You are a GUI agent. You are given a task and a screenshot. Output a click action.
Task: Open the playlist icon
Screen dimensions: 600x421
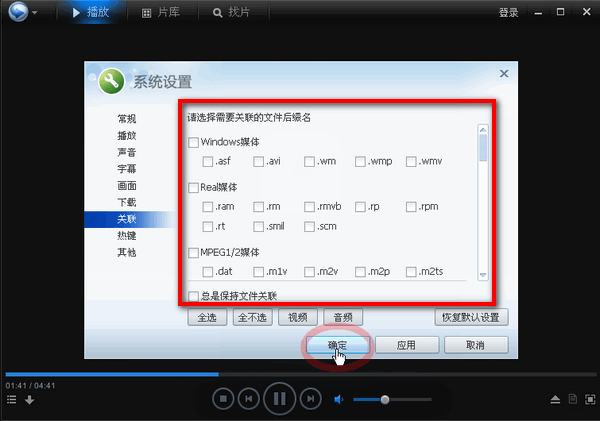[x=11, y=400]
